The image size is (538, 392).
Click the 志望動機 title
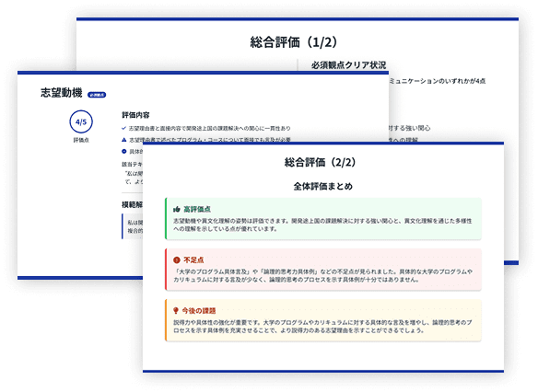[62, 93]
